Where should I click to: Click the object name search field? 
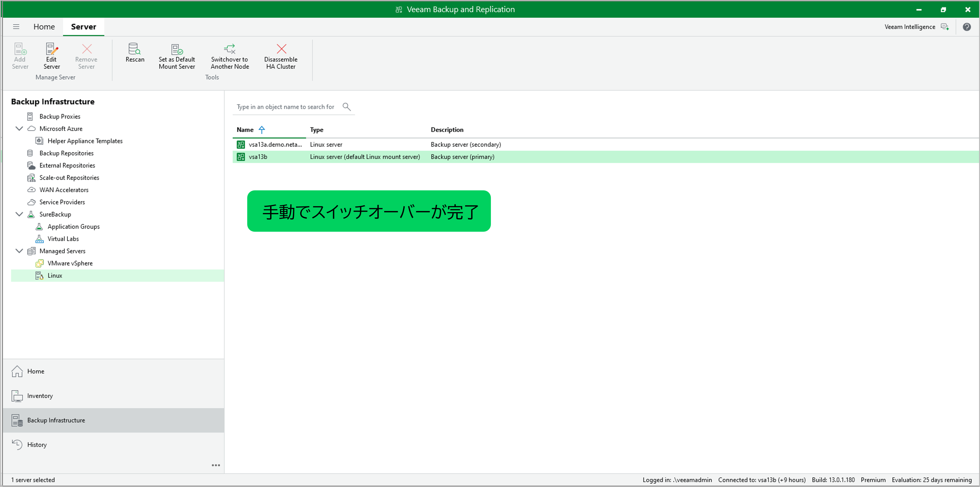(x=285, y=107)
